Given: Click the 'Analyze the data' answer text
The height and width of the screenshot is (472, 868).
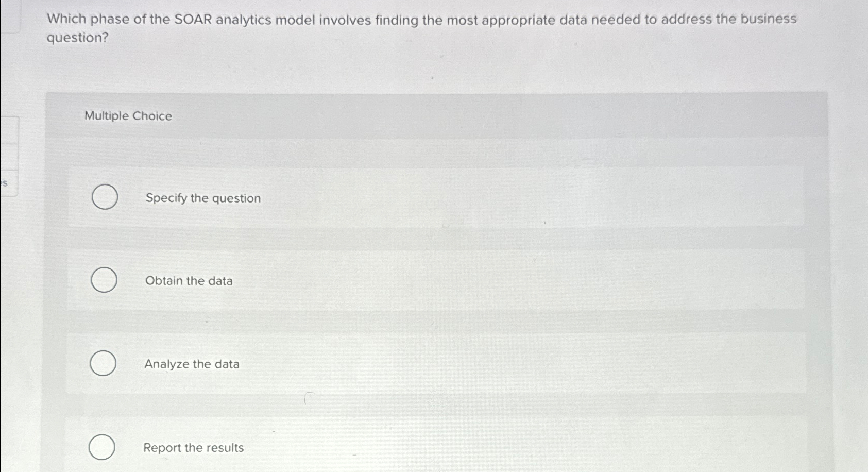Looking at the screenshot, I should point(192,364).
